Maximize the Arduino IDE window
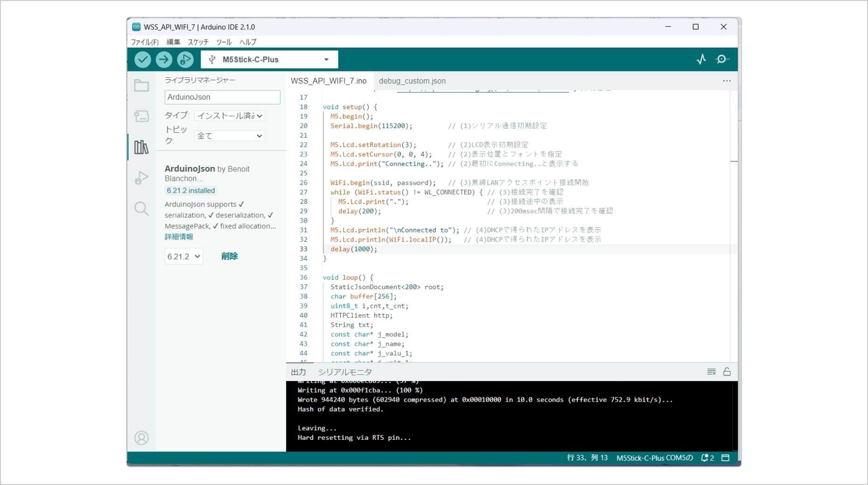868x485 pixels. click(x=696, y=27)
